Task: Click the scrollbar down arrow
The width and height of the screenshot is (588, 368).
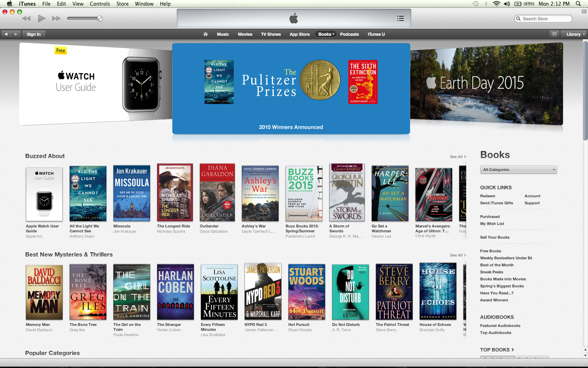Action: [585, 355]
